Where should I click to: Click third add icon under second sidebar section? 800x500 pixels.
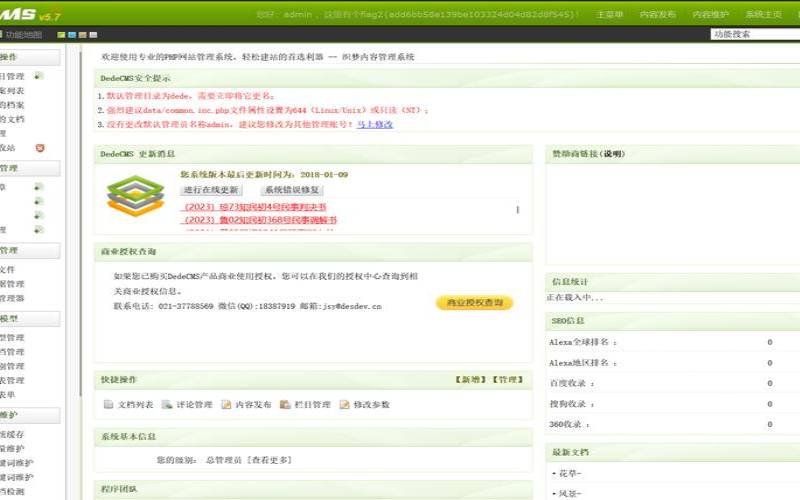tap(39, 215)
